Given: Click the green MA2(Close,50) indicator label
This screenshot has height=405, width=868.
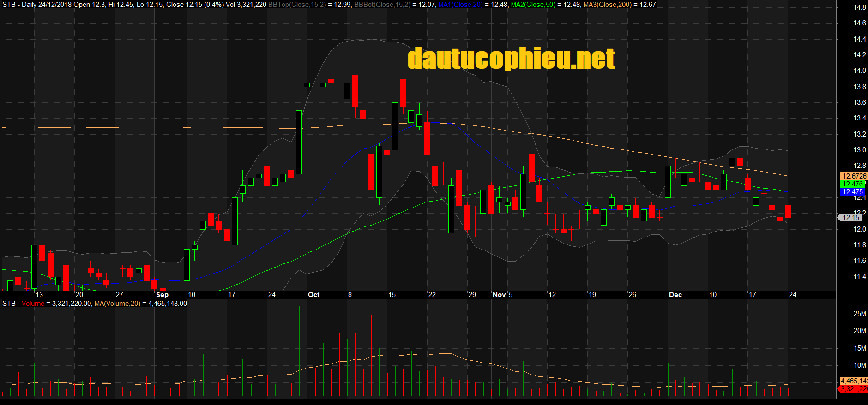Looking at the screenshot, I should [x=533, y=5].
